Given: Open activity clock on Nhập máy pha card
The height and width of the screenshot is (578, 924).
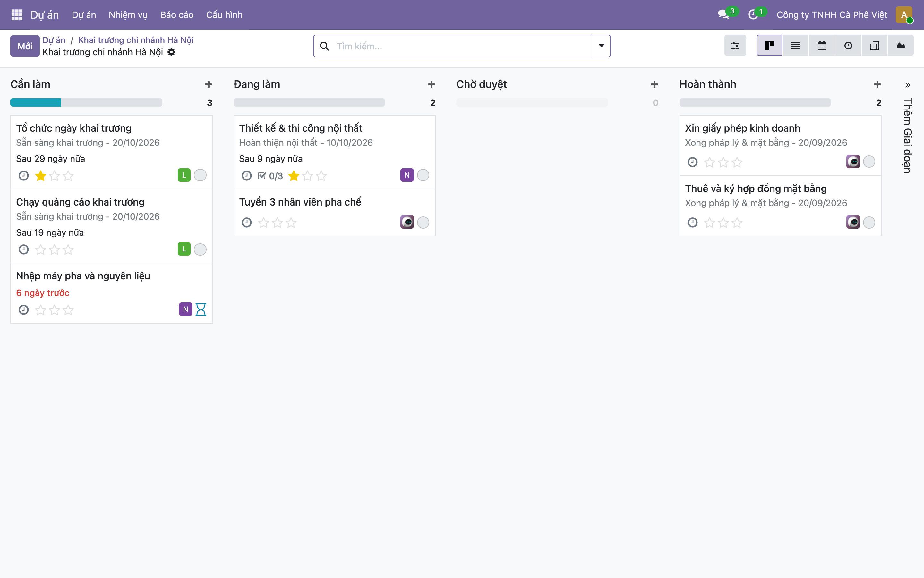Looking at the screenshot, I should [x=24, y=310].
